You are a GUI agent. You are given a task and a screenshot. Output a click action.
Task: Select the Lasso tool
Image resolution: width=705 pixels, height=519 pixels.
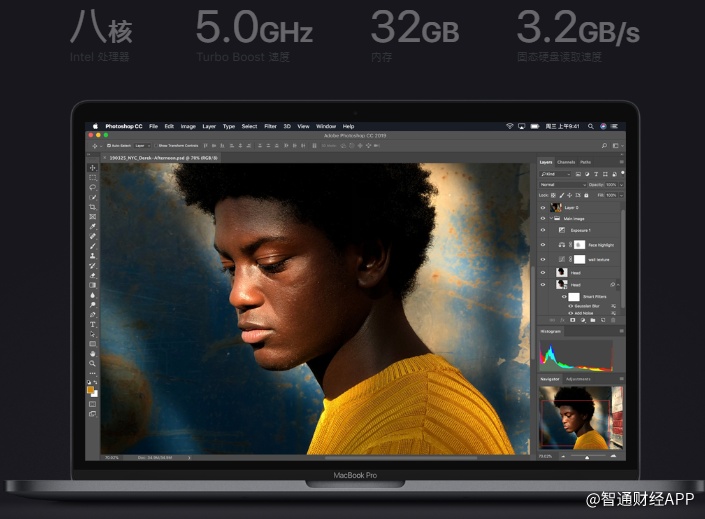93,187
